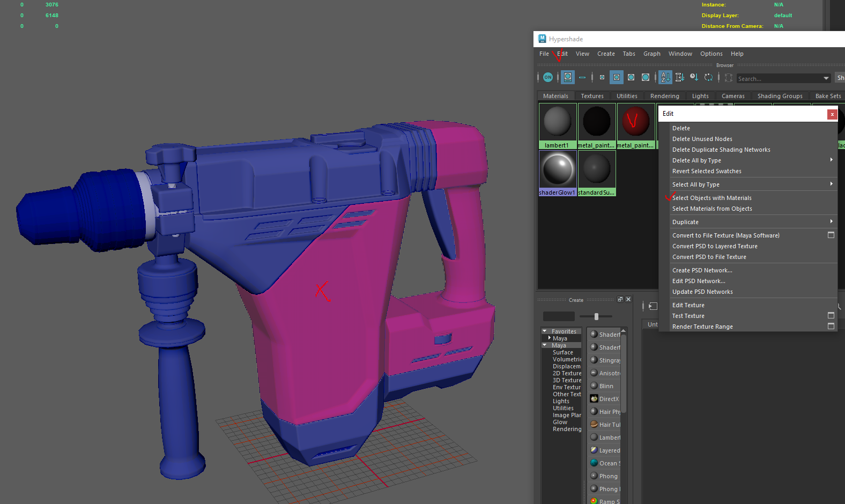845x504 pixels.
Task: Open the Test Texture option box
Action: [831, 315]
